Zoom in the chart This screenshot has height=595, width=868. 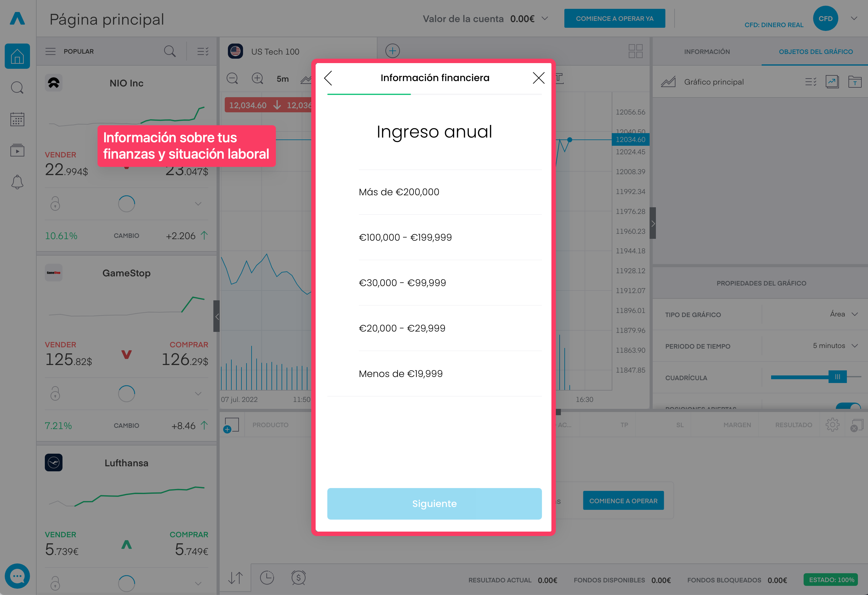(x=257, y=78)
